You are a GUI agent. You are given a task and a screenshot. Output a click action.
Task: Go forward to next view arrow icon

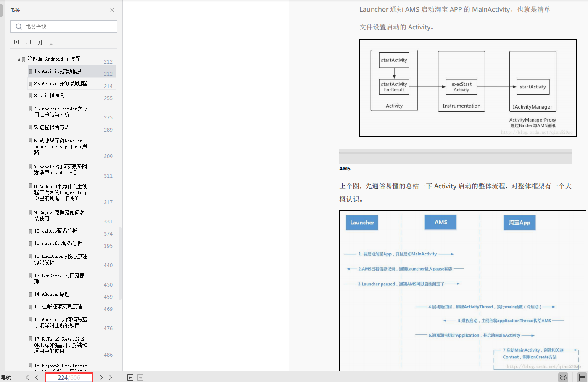(140, 378)
